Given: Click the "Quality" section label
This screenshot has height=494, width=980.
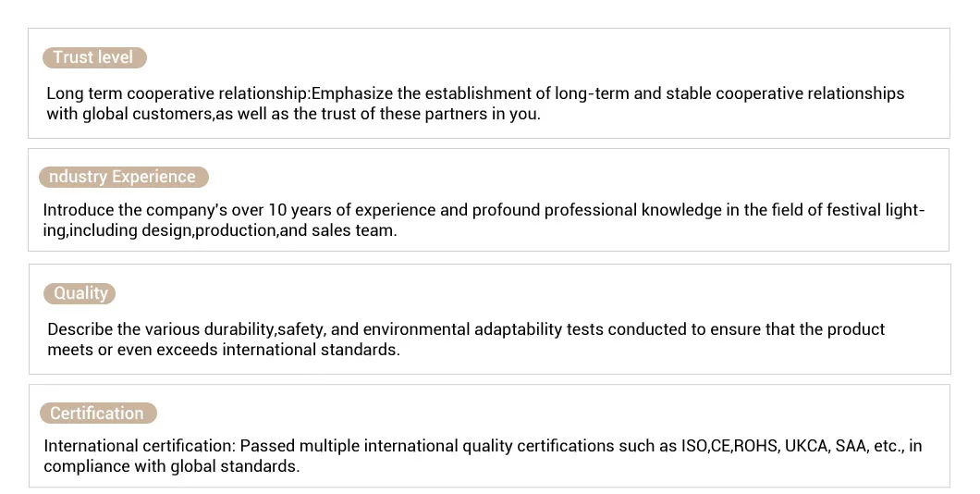Looking at the screenshot, I should (80, 293).
